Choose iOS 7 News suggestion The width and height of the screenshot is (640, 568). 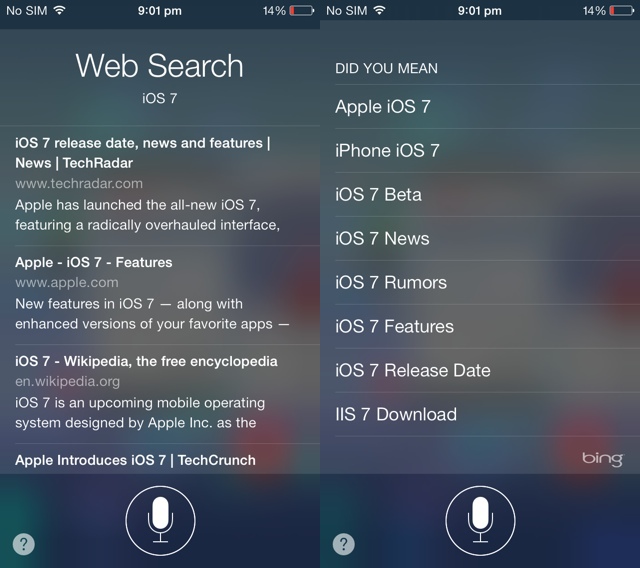(487, 239)
